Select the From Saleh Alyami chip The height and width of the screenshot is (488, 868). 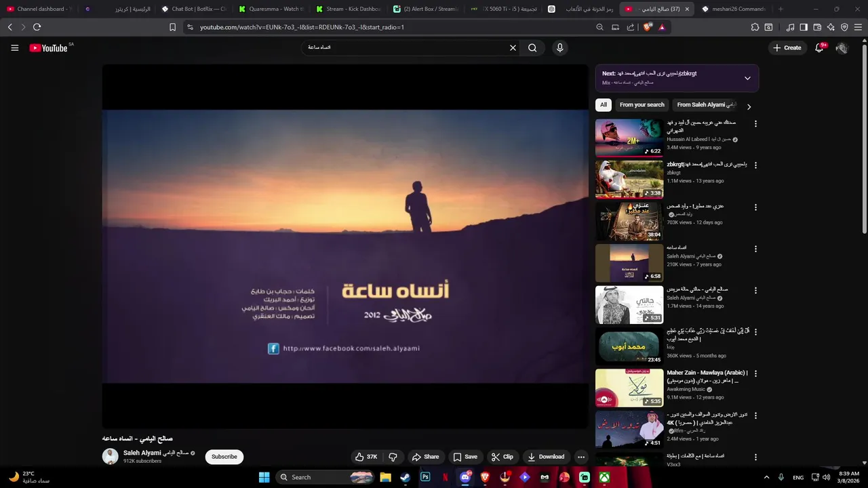[706, 105]
